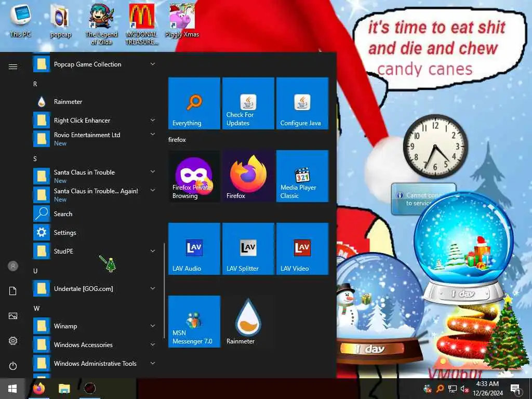Image resolution: width=532 pixels, height=399 pixels.
Task: Expand the Santa Claus in Trouble folder
Action: point(95,176)
